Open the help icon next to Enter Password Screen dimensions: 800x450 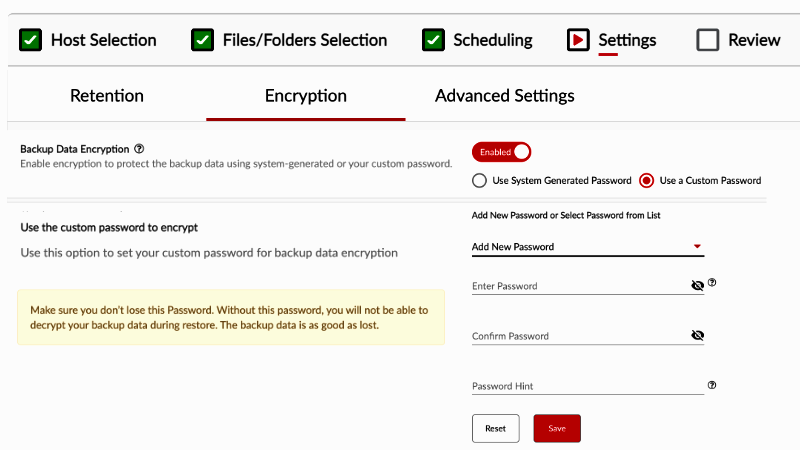(712, 282)
